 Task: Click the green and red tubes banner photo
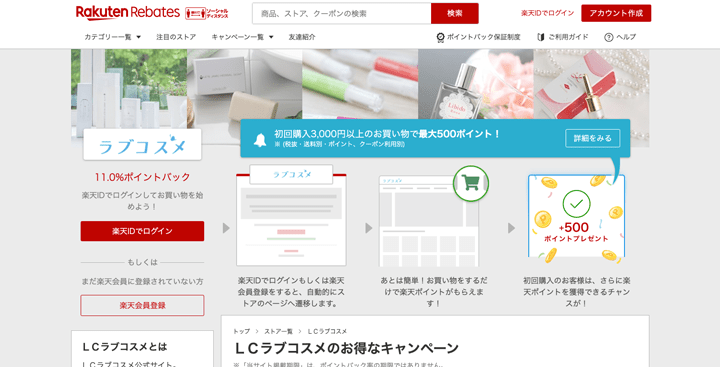pyautogui.click(x=360, y=84)
